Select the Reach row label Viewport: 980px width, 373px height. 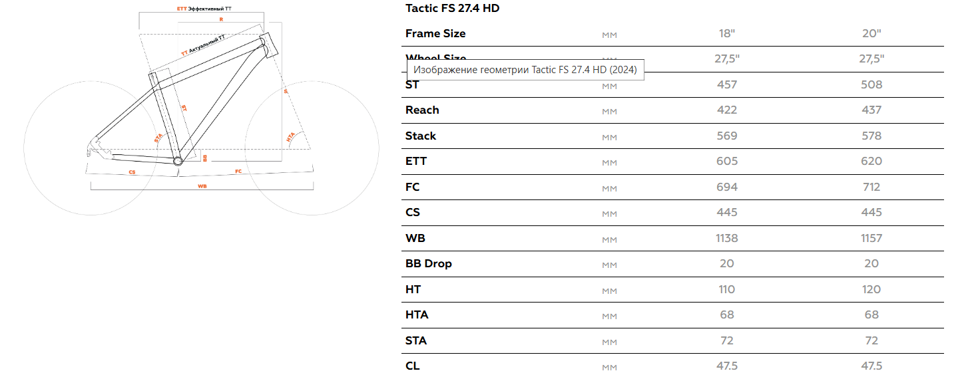pyautogui.click(x=422, y=110)
